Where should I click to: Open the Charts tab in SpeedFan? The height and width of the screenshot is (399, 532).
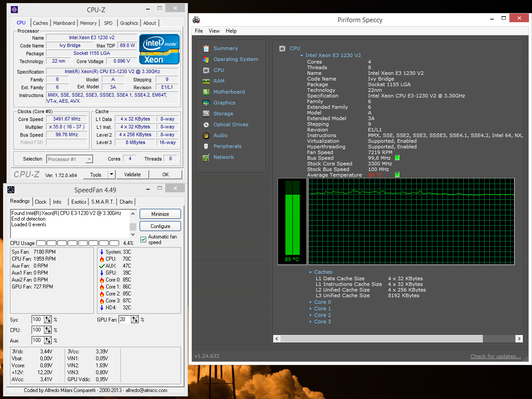(x=126, y=202)
